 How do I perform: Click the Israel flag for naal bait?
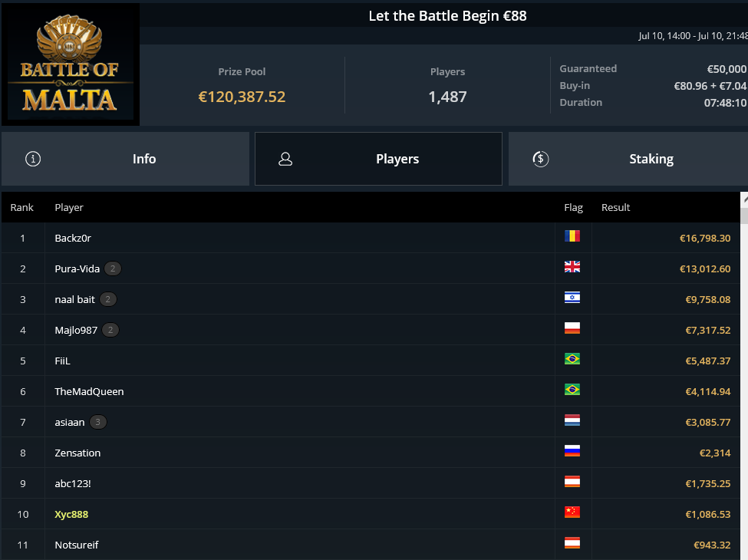(572, 298)
